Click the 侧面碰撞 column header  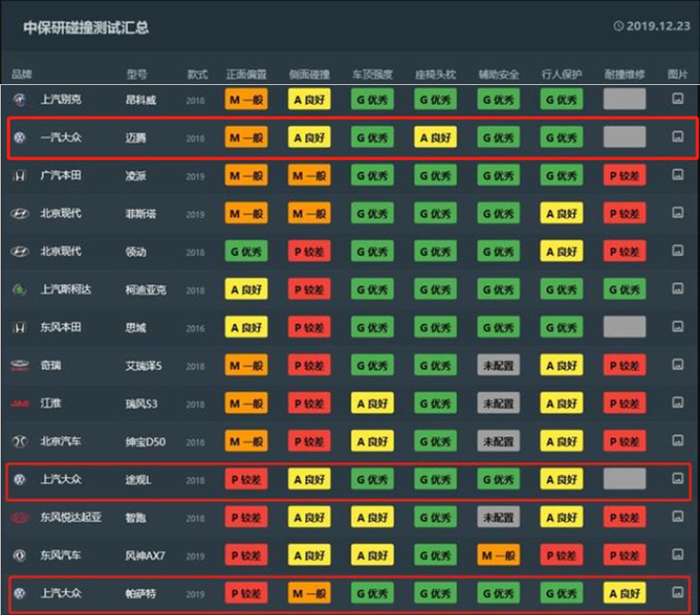[x=309, y=74]
